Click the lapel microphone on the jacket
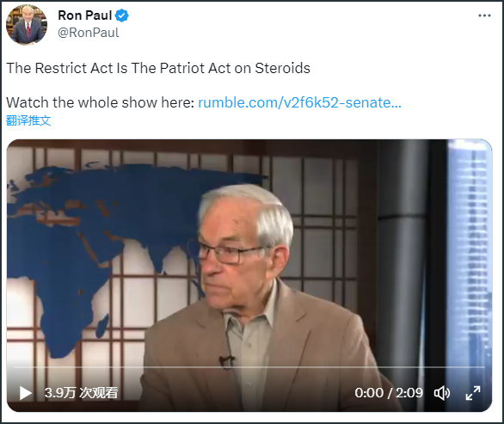 tap(226, 360)
